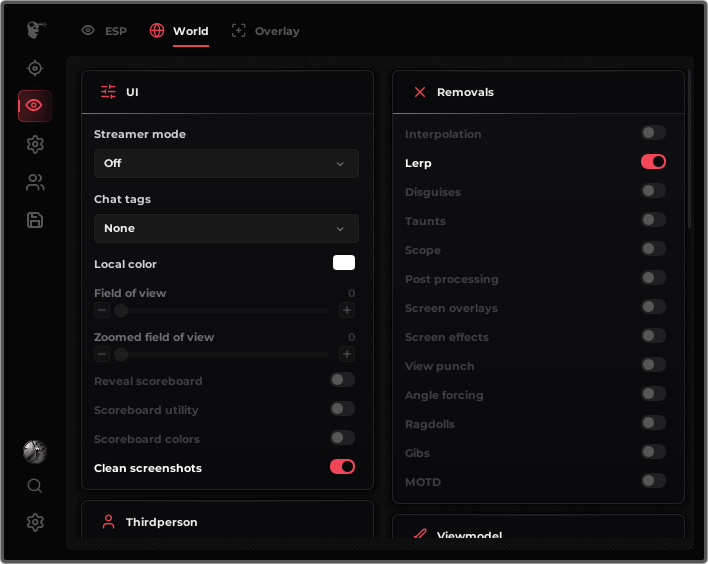Enable Screen effects removal toggle
The image size is (708, 564).
(x=653, y=336)
